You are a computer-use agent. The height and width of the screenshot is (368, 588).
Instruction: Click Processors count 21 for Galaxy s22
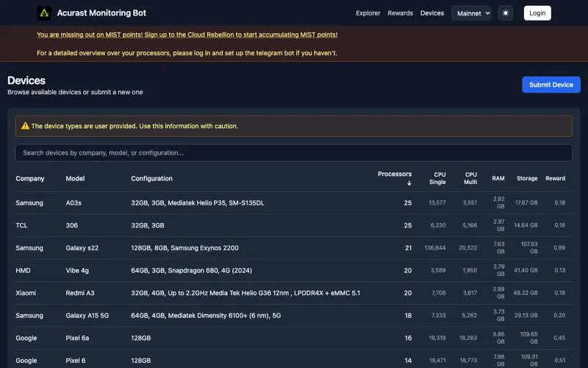coord(408,248)
